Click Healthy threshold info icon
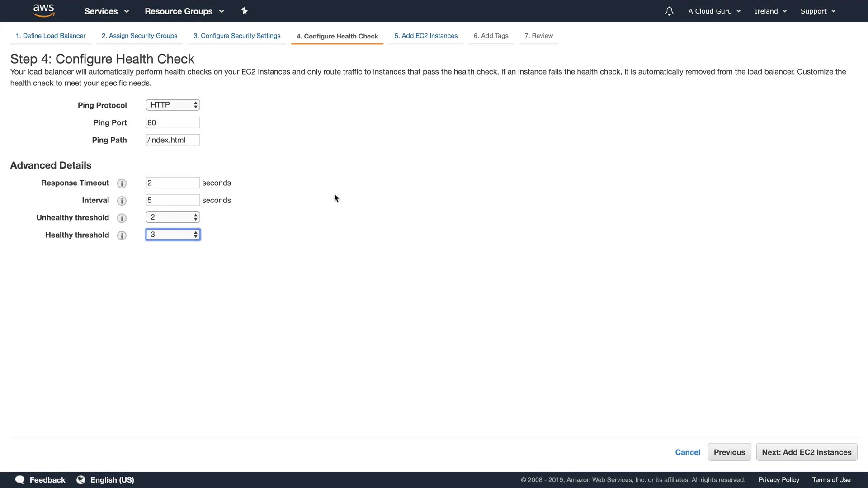 coord(122,235)
